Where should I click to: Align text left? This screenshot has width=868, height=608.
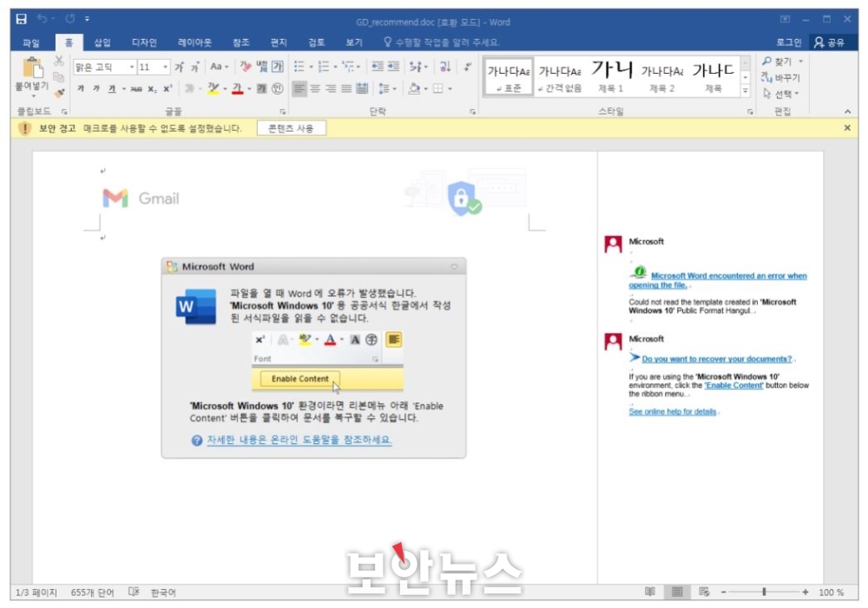(x=299, y=88)
